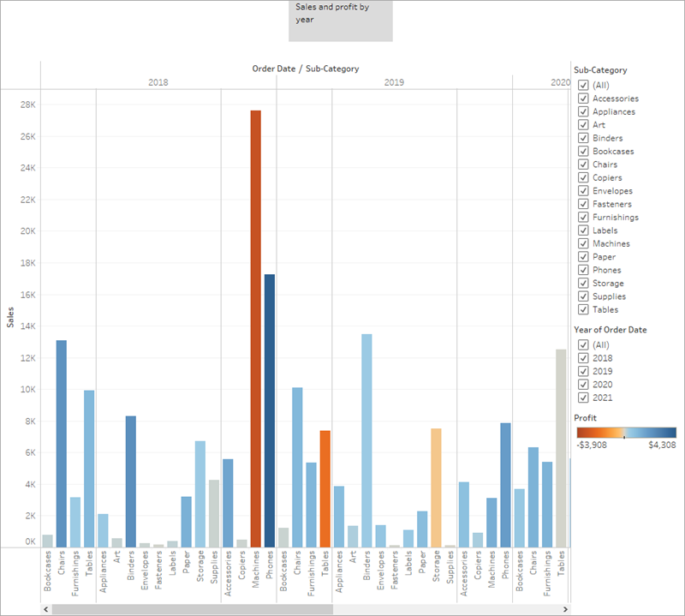685x616 pixels.
Task: Deselect the Machines filter checkbox
Action: coord(583,243)
